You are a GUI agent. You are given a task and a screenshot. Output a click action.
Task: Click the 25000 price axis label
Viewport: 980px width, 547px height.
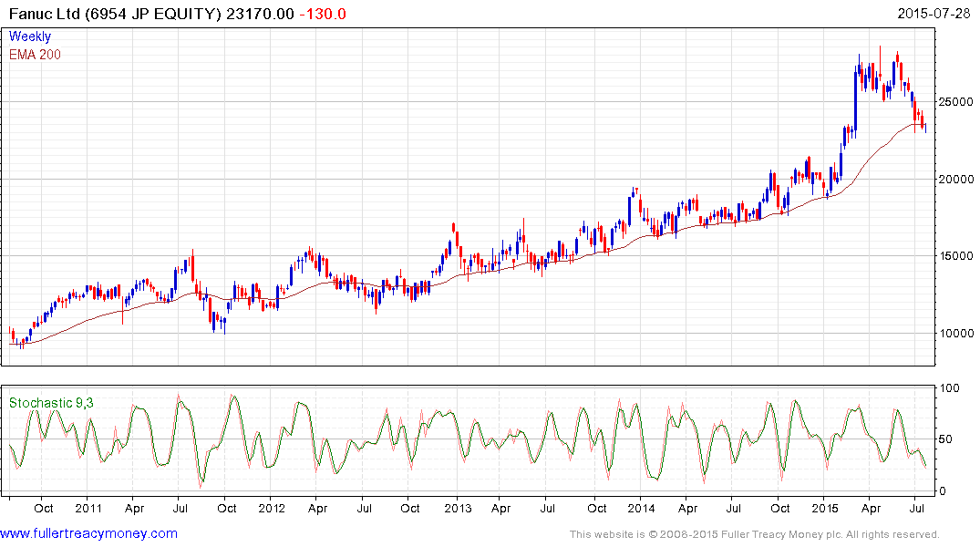pyautogui.click(x=955, y=102)
